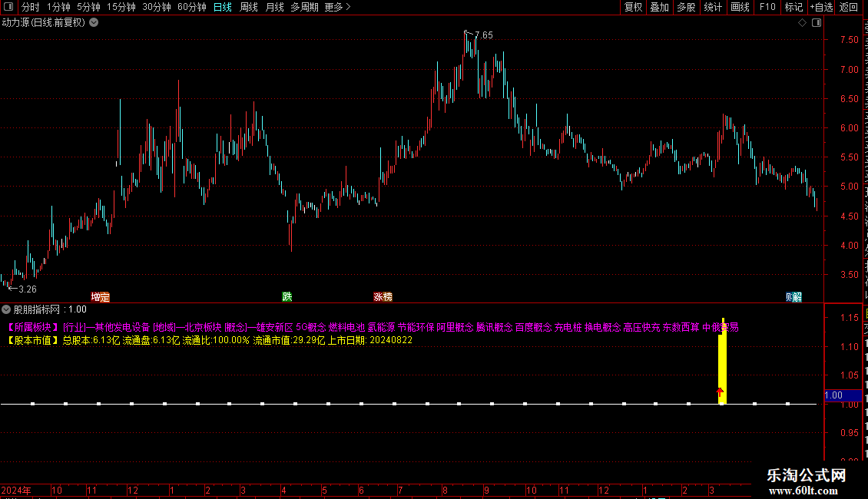Click the diamond marker icon above chart
This screenshot has height=499, width=868.
point(802,23)
